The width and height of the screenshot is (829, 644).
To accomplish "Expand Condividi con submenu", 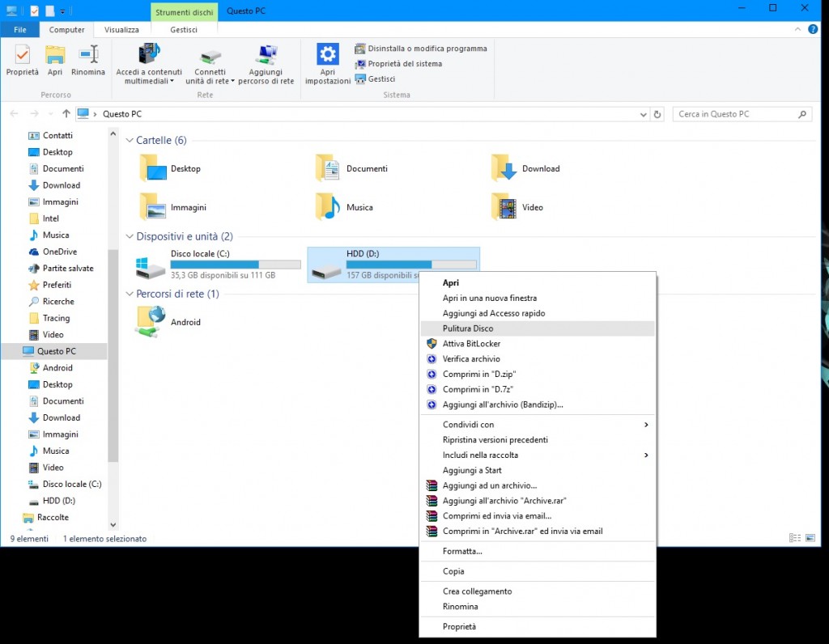I will pos(645,425).
